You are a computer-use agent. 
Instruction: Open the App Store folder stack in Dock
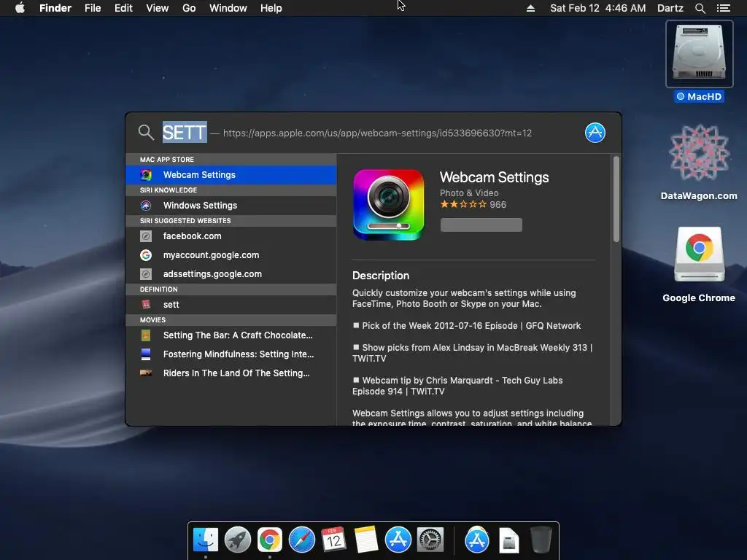pos(477,540)
